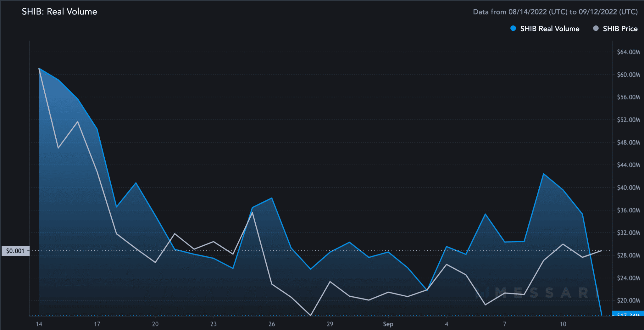The height and width of the screenshot is (330, 644).
Task: Click the x-axis date label 23
Action: click(214, 324)
